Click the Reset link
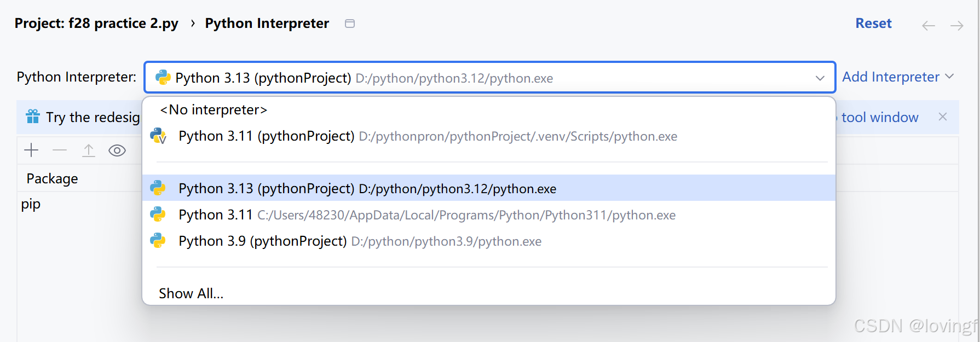 pyautogui.click(x=873, y=24)
